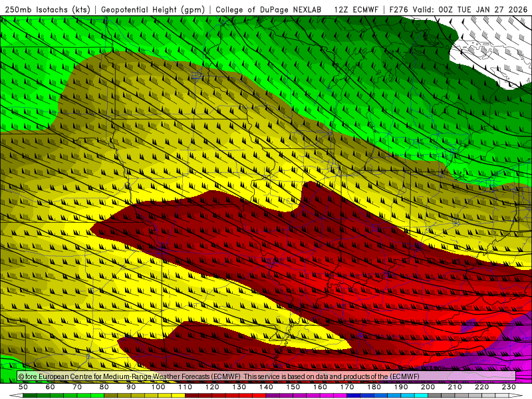Click the "170" colorbar scale label

(x=347, y=387)
